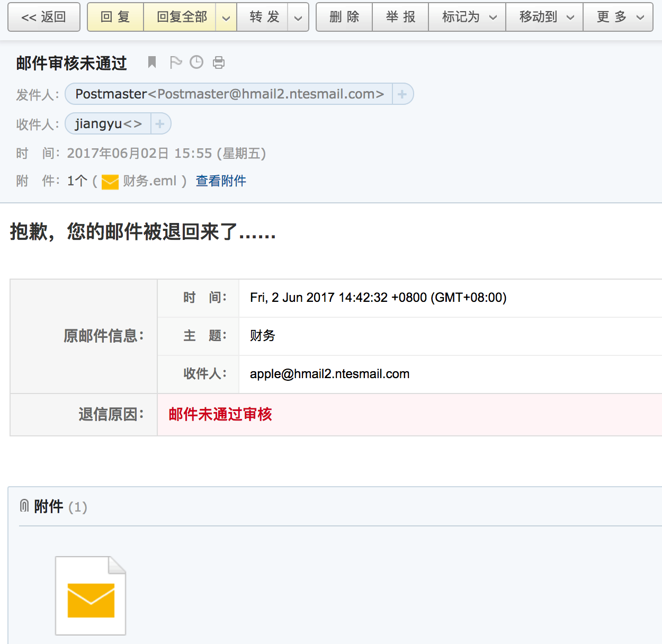662x644 pixels.
Task: Go back using the << 返回 button
Action: (44, 17)
